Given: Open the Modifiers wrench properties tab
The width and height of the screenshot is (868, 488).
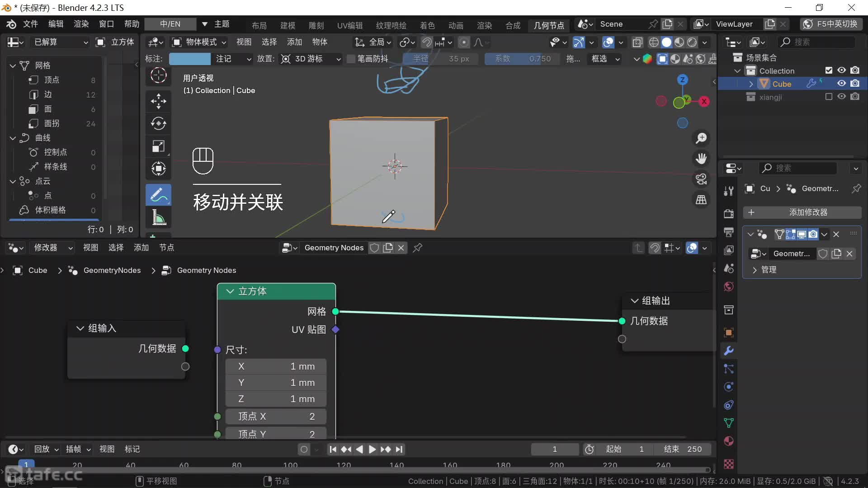Looking at the screenshot, I should point(728,351).
